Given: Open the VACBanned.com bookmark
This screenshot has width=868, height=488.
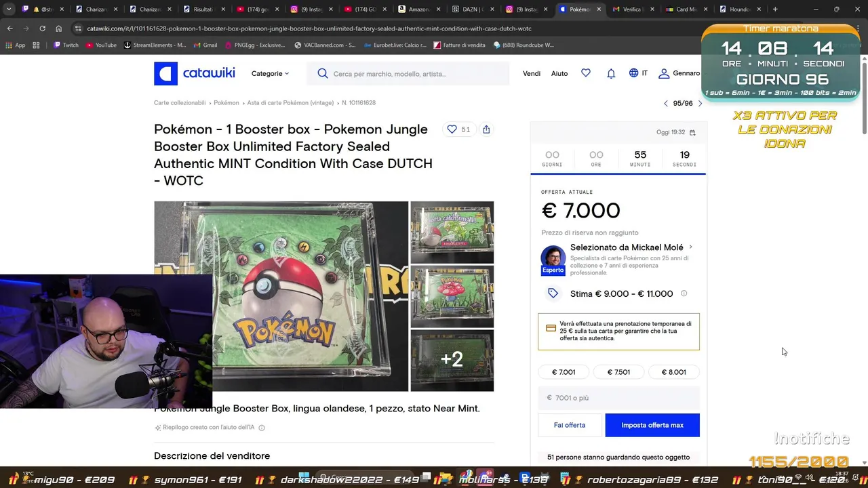Looking at the screenshot, I should click(325, 45).
